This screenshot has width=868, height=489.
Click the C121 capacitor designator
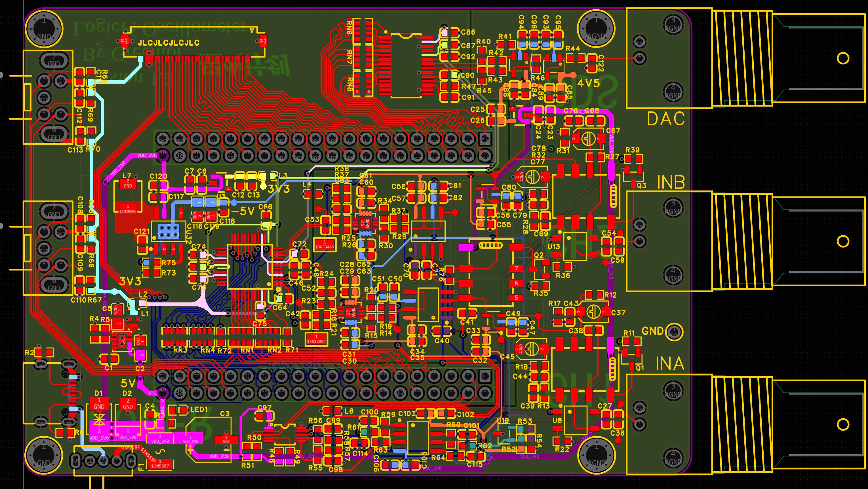click(141, 231)
